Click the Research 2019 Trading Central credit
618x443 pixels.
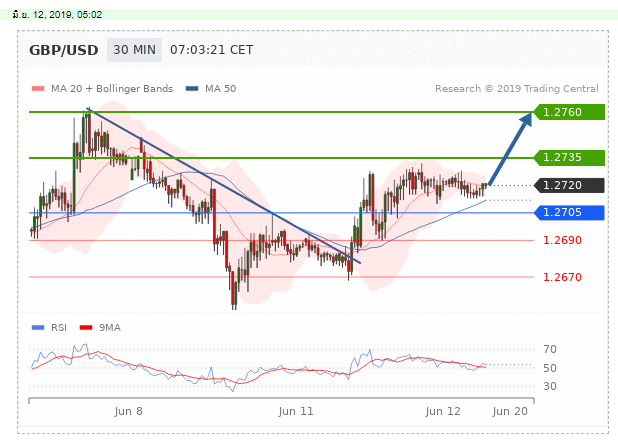point(517,89)
